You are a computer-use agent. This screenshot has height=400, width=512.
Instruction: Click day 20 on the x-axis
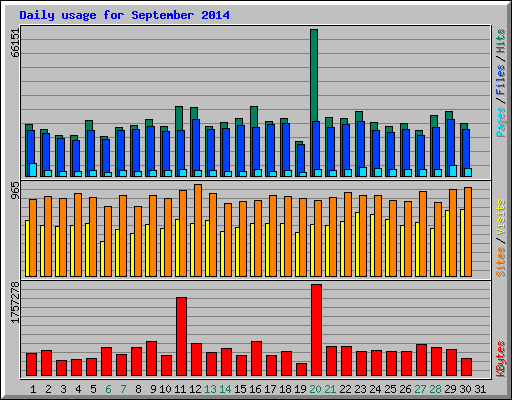(x=315, y=389)
